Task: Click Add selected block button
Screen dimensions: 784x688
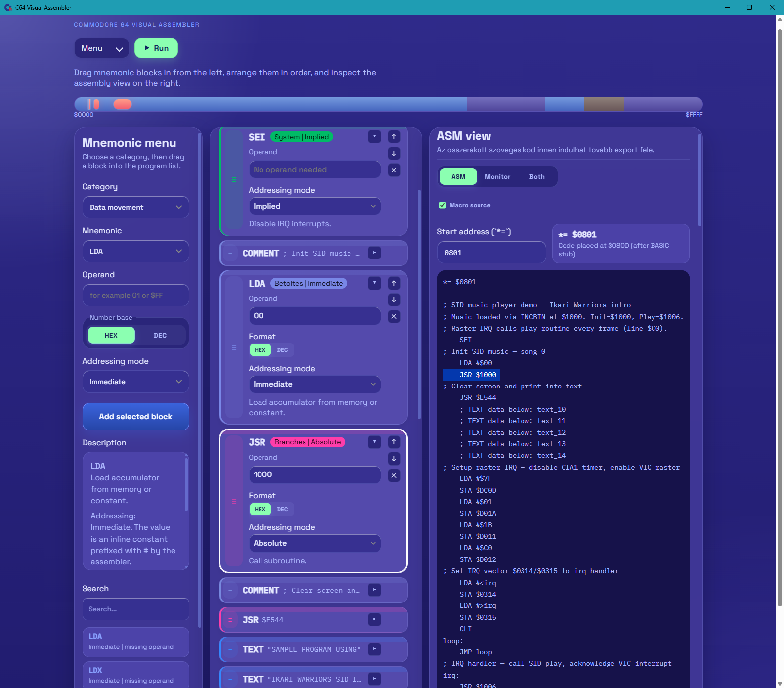Action: 136,417
